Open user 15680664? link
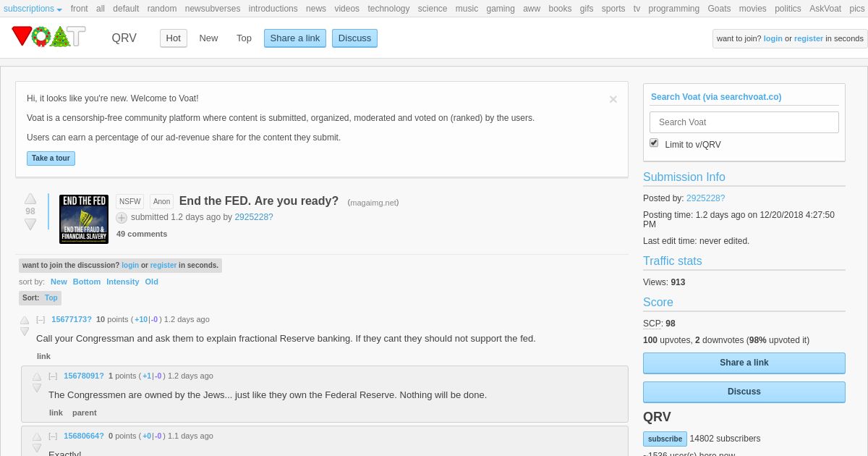Screen dimensions: 868x456 tap(84, 436)
